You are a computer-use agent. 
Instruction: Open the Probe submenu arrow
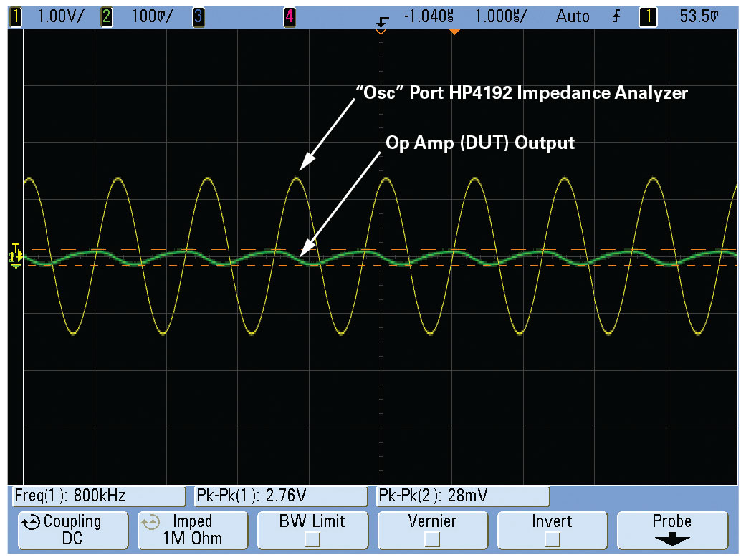(671, 539)
